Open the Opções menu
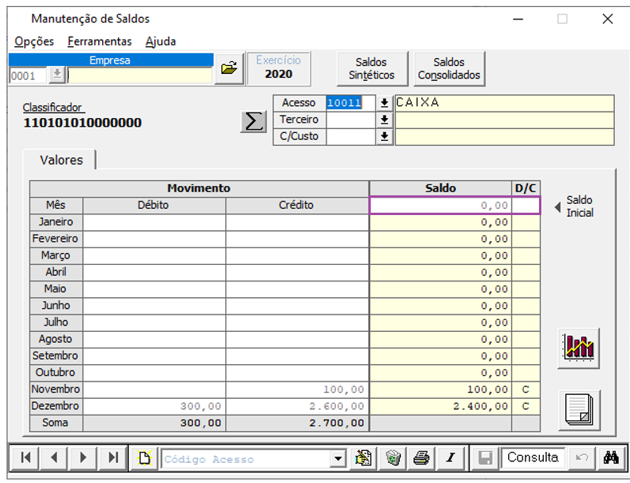Screen dimensions: 630x483 click(x=34, y=41)
